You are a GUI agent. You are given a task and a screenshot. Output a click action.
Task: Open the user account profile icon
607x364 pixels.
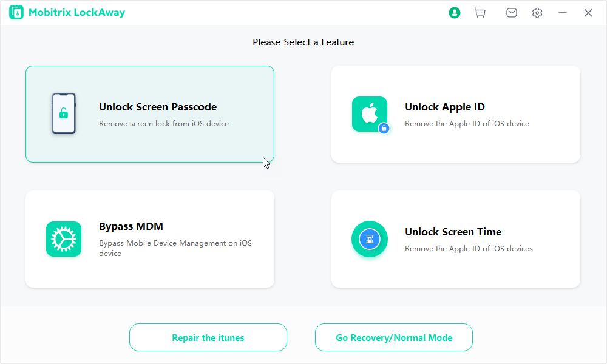pos(455,13)
